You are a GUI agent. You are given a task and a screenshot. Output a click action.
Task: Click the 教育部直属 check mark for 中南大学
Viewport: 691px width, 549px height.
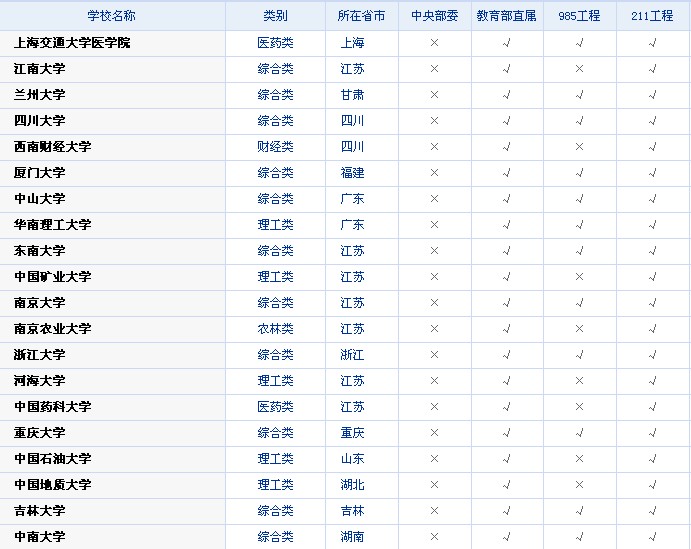point(507,537)
